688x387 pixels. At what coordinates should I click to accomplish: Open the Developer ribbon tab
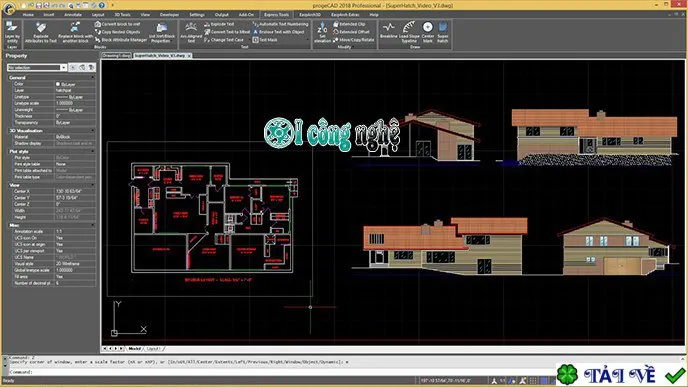(169, 15)
